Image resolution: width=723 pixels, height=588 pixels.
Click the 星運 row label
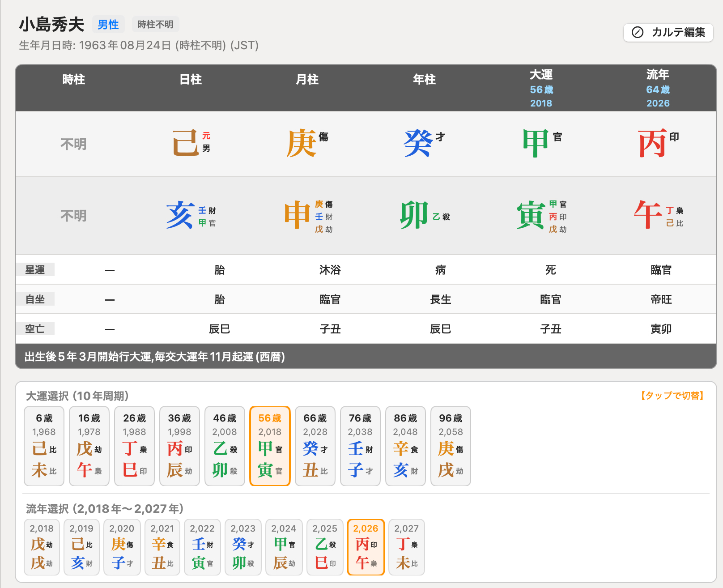[35, 269]
